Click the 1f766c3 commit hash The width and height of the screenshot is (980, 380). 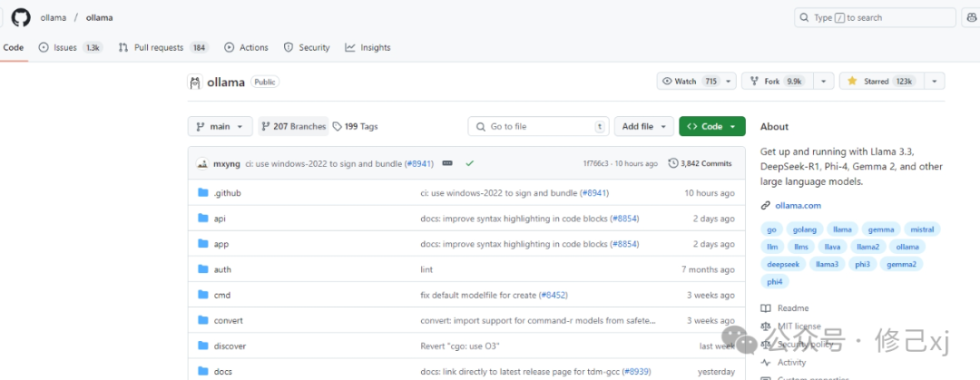point(596,163)
